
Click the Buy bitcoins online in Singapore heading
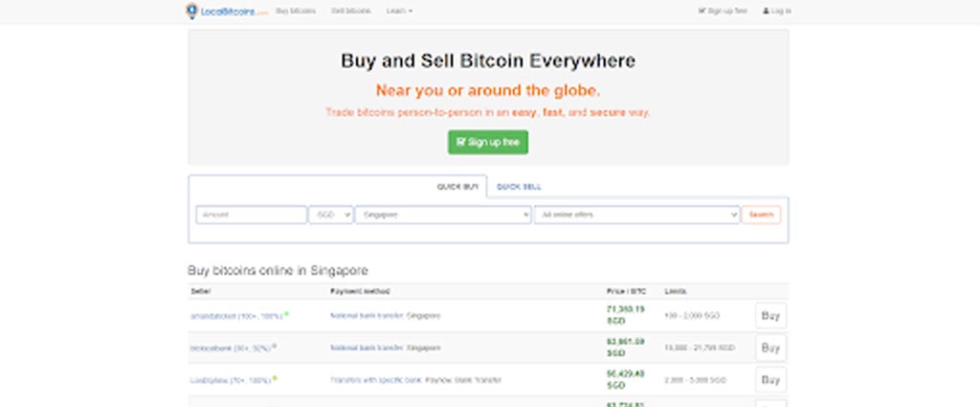[x=278, y=270]
